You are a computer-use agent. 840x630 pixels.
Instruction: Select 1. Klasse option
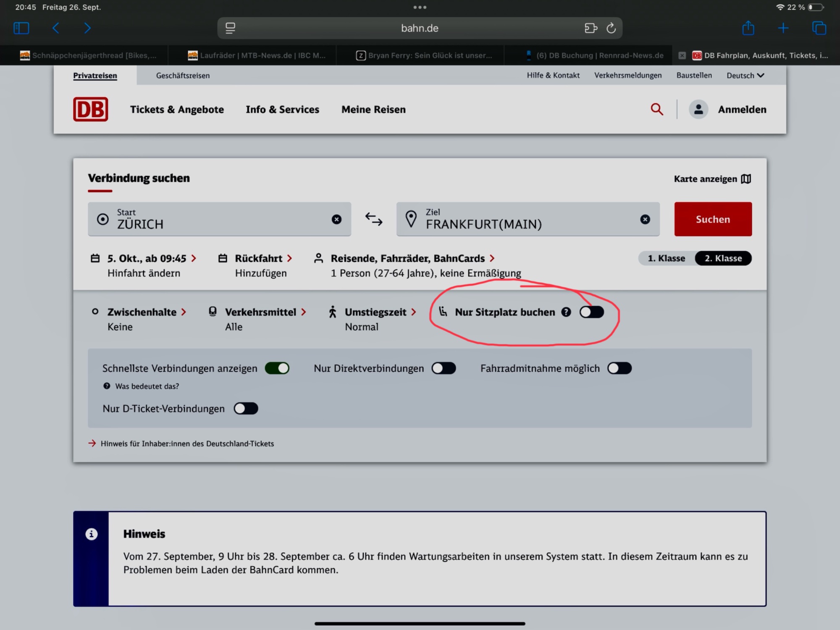click(666, 258)
